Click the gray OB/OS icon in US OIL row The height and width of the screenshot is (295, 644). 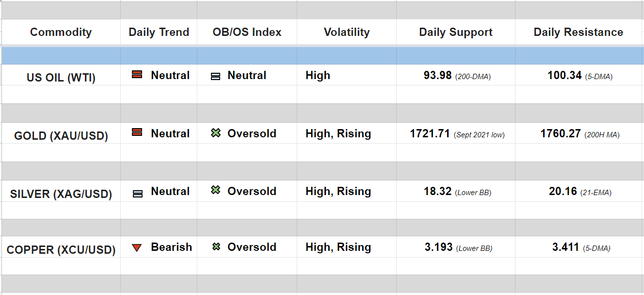tap(216, 76)
